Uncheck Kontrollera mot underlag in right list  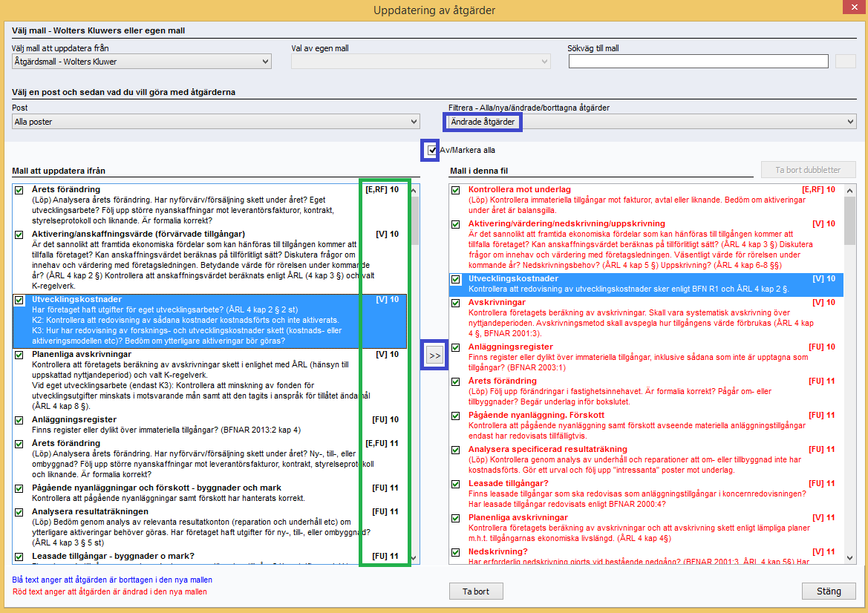(x=456, y=190)
